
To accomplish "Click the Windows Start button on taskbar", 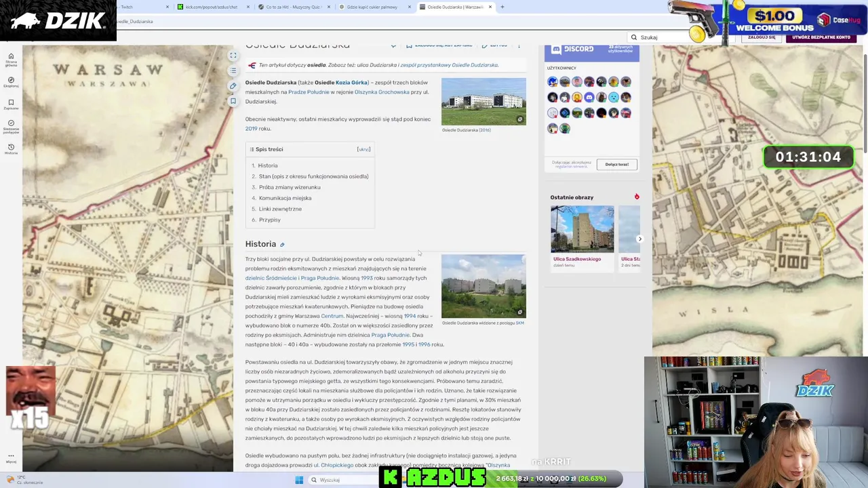I will [x=299, y=480].
